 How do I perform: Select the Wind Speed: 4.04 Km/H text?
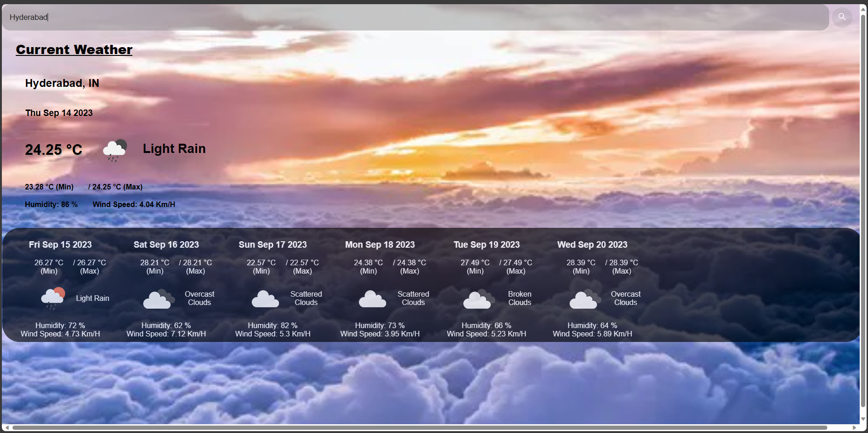(134, 204)
